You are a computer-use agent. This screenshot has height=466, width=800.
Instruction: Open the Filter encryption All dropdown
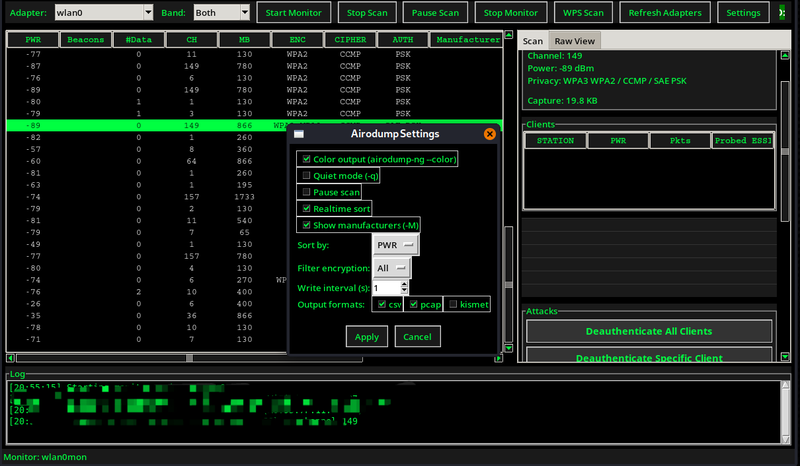(x=391, y=268)
